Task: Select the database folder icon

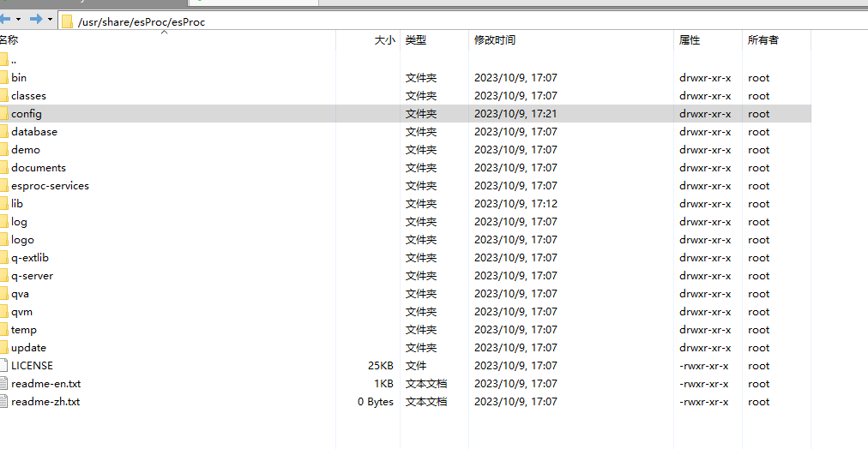Action: pos(4,132)
